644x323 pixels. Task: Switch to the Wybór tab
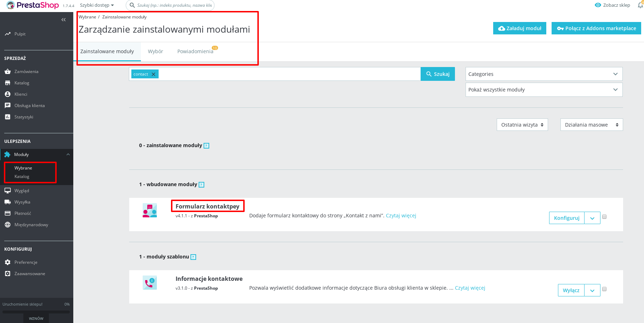[155, 51]
